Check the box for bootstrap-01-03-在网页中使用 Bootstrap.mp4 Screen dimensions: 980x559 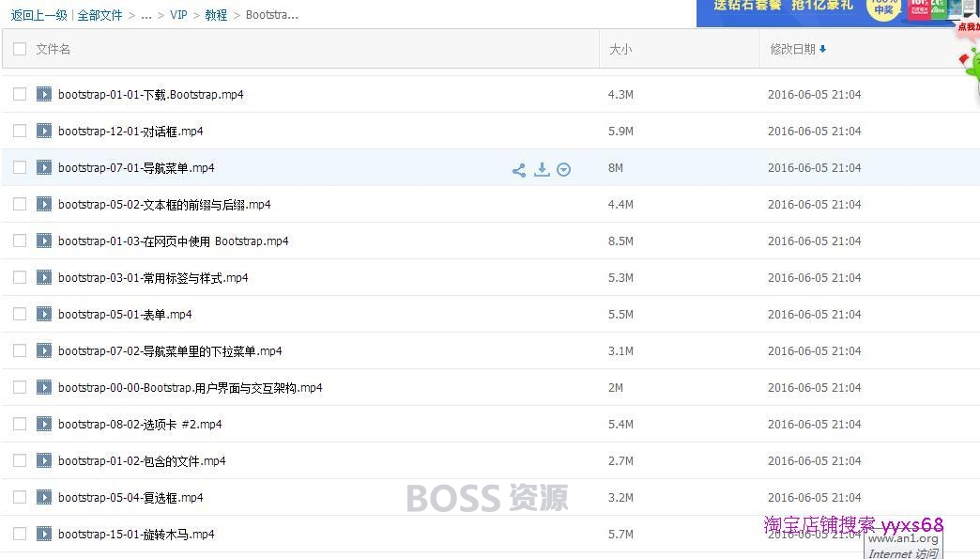pyautogui.click(x=20, y=241)
